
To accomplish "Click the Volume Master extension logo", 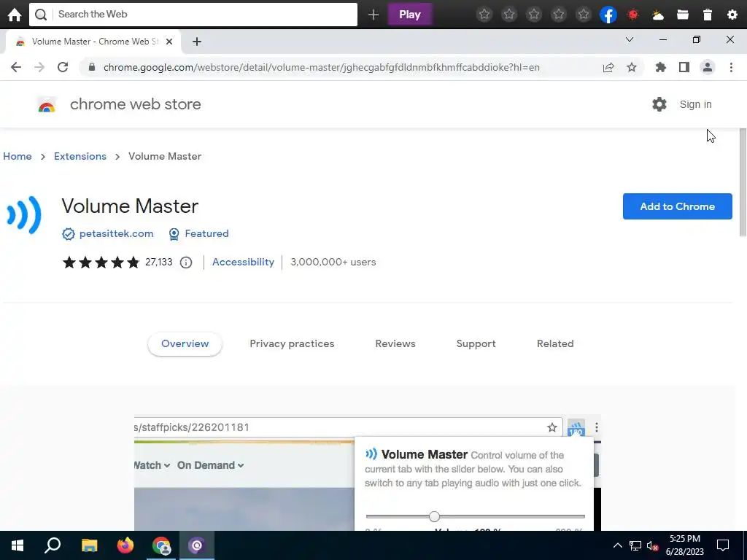I will [24, 215].
